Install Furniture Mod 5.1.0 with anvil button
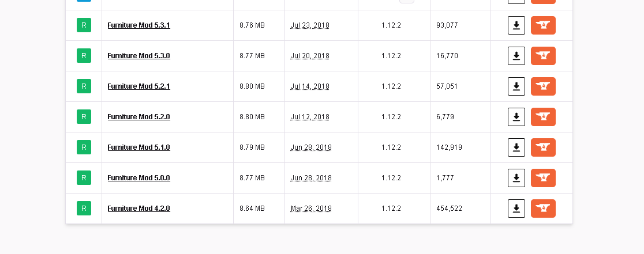This screenshot has width=644, height=254. 543,147
